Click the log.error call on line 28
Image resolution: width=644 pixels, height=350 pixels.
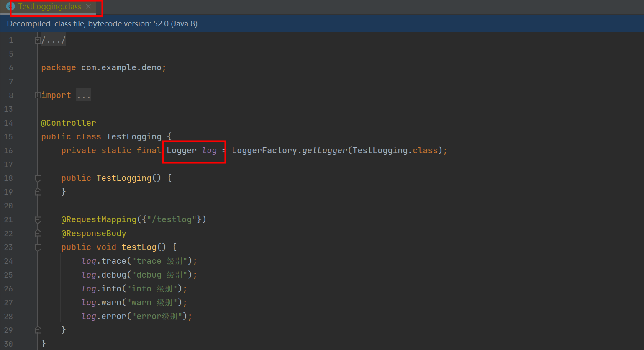click(136, 317)
